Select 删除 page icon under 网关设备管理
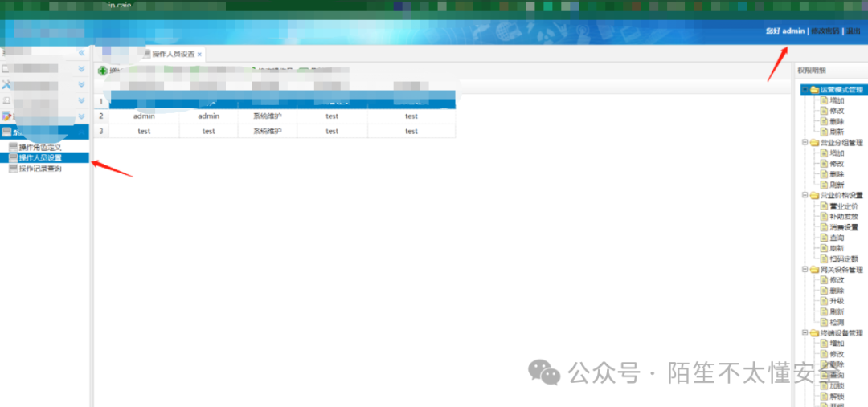 click(x=824, y=291)
